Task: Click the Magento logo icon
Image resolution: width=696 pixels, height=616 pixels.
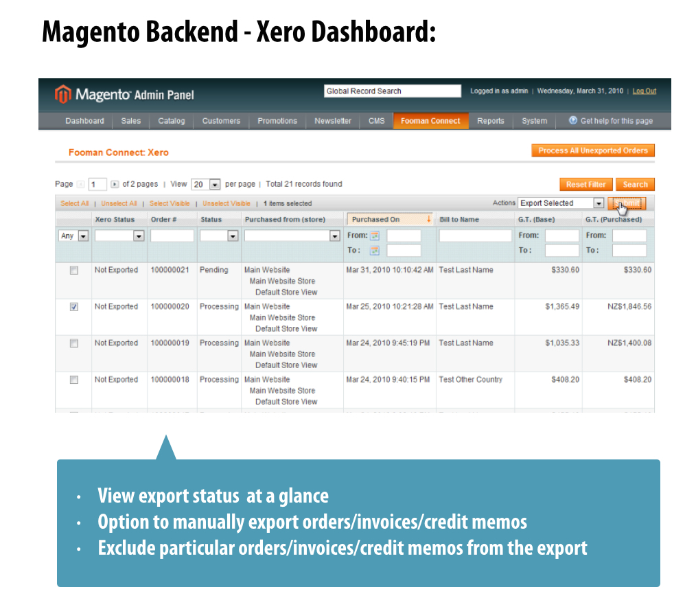Action: click(x=62, y=95)
